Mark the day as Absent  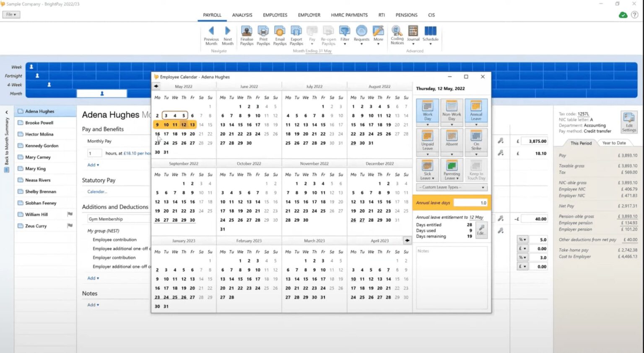452,141
